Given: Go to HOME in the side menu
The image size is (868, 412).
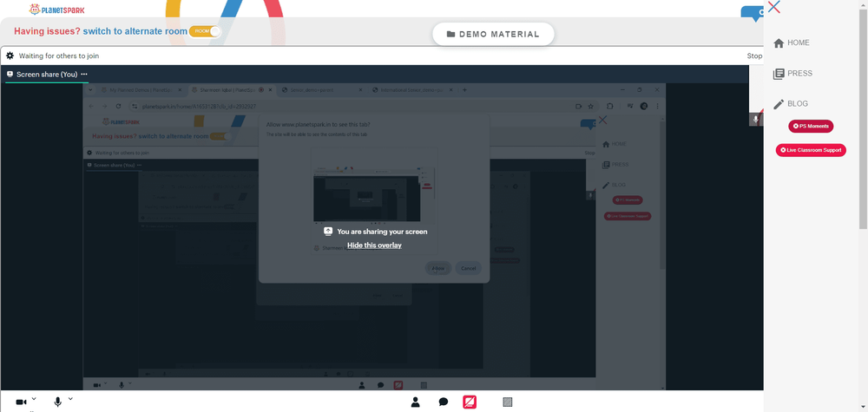Looking at the screenshot, I should (792, 43).
